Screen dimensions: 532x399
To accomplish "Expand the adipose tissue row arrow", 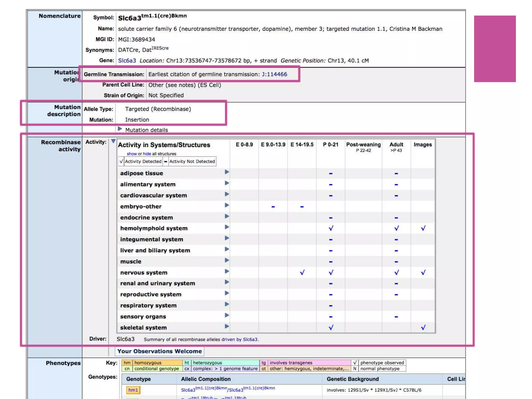I will pos(227,172).
